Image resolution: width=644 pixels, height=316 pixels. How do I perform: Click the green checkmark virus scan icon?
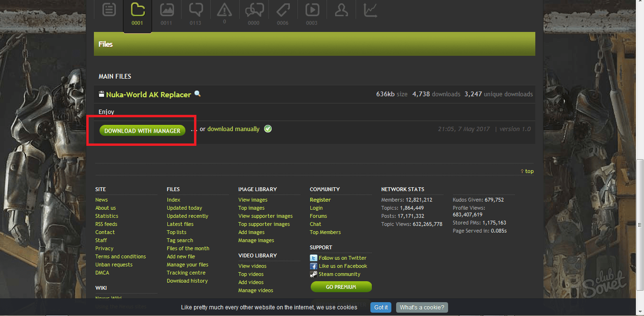268,129
